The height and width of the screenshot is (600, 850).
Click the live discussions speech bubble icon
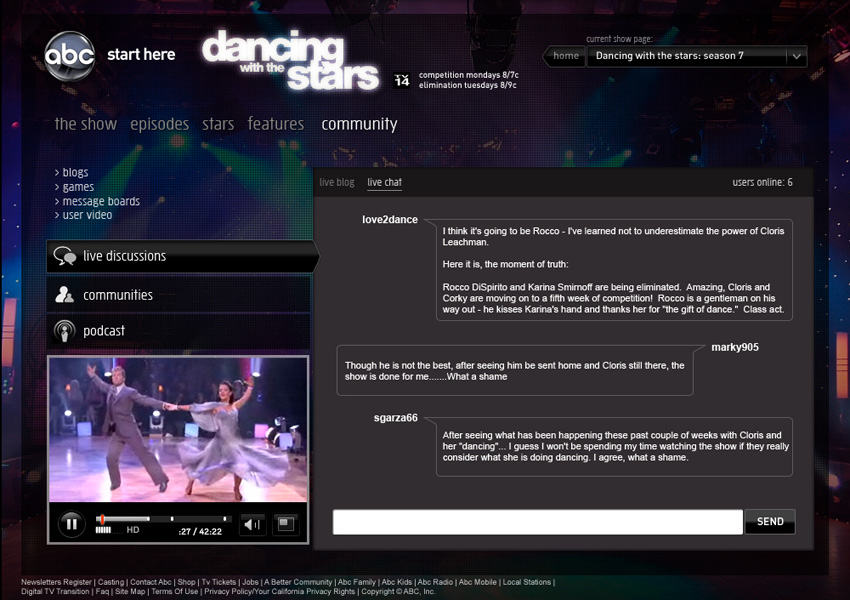[x=65, y=256]
